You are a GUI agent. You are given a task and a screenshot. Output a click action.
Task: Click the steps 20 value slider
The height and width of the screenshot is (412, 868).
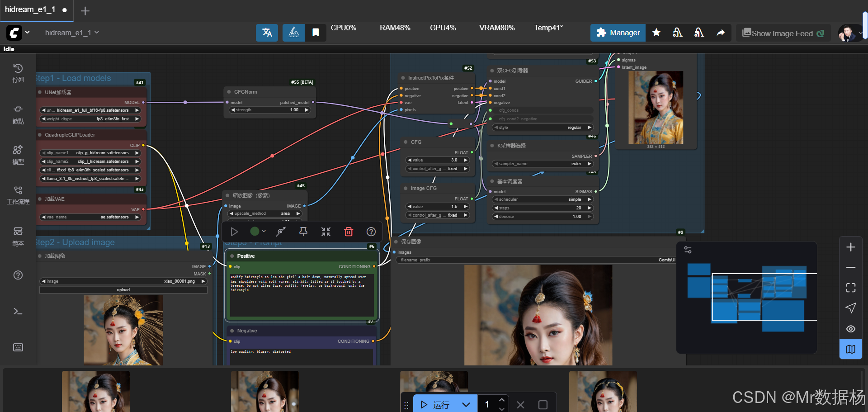click(542, 208)
